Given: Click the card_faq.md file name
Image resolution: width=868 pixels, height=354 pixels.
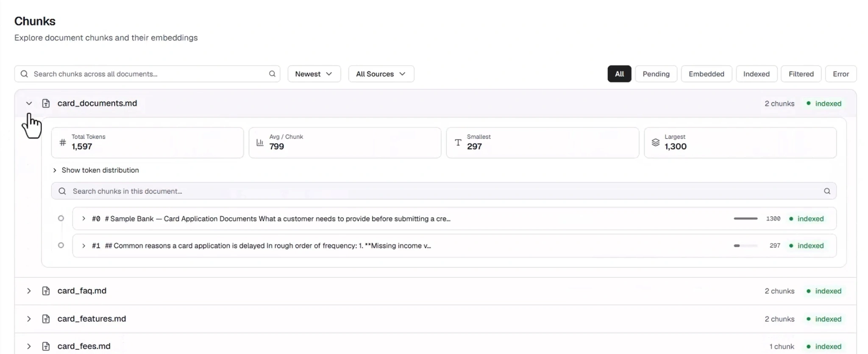Looking at the screenshot, I should (82, 291).
